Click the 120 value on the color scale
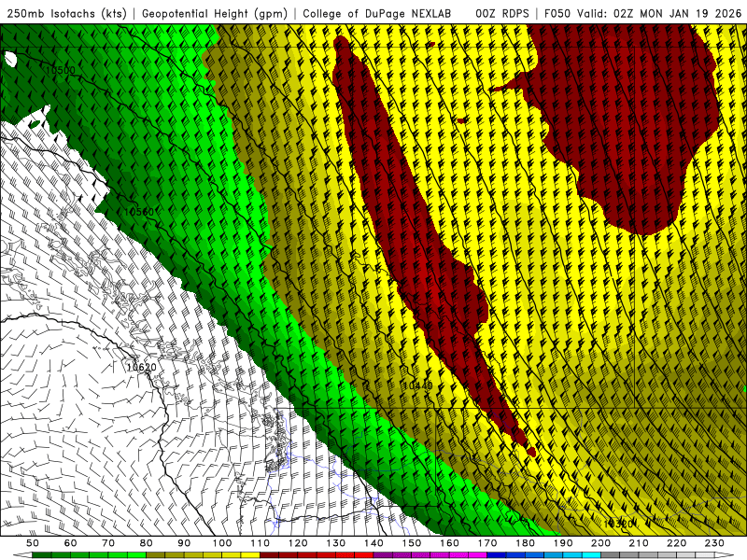 pyautogui.click(x=298, y=543)
